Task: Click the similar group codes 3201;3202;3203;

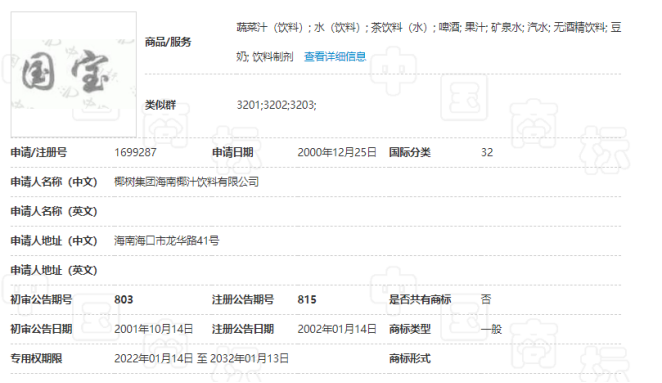Action: tap(276, 105)
